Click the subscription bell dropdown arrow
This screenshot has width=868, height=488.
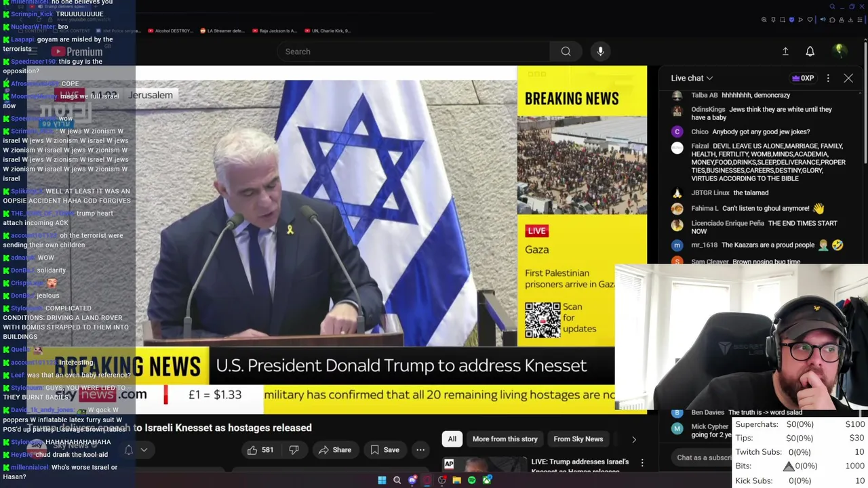[144, 450]
